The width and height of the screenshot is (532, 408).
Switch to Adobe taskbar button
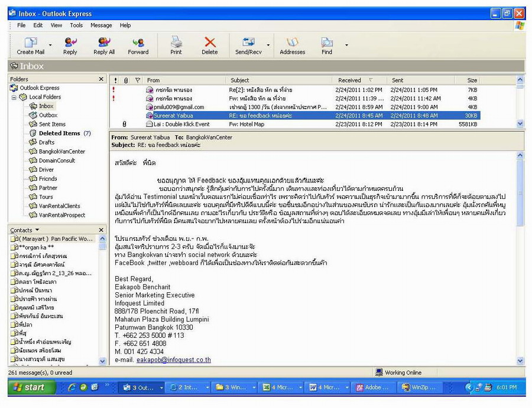click(373, 387)
